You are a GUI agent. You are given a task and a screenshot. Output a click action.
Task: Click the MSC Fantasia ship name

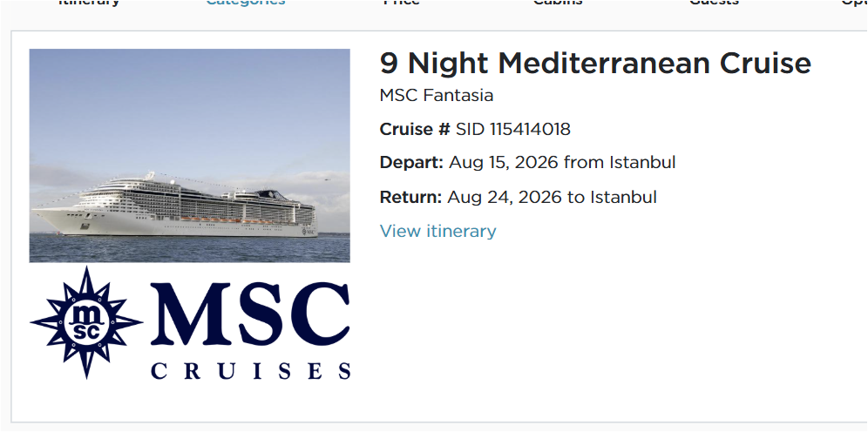pyautogui.click(x=437, y=95)
